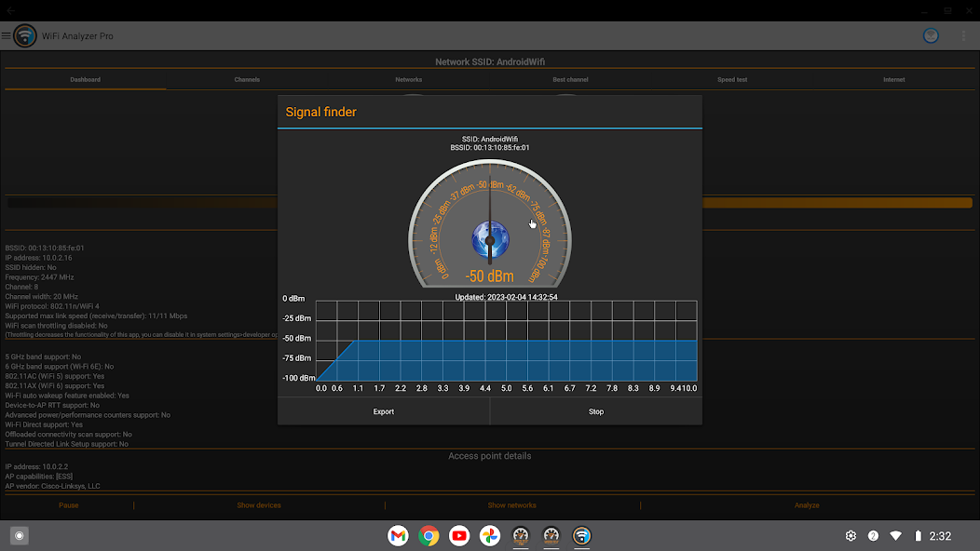
Task: Switch to the Channels tab
Action: coord(247,80)
